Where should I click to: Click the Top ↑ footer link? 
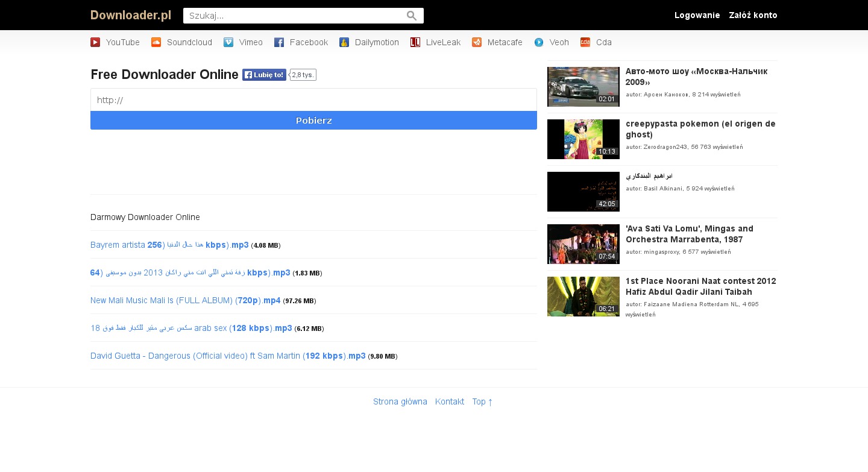click(482, 401)
